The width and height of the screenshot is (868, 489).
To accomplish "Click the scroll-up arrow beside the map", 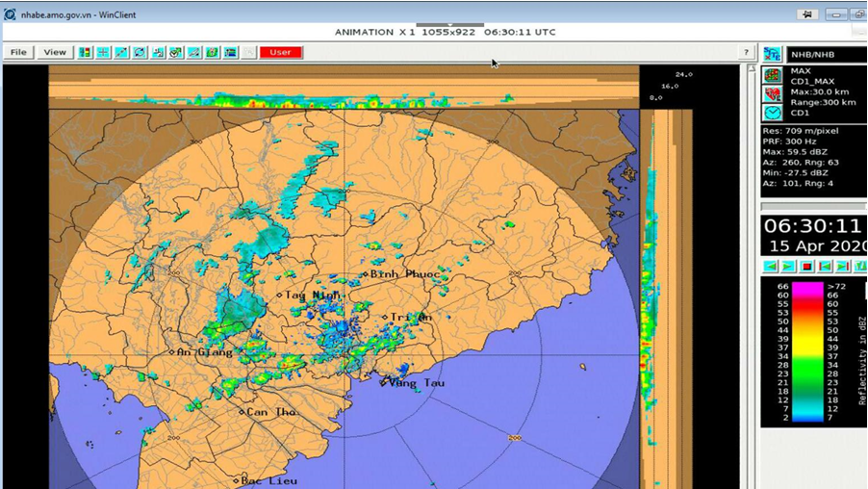I will click(x=752, y=68).
